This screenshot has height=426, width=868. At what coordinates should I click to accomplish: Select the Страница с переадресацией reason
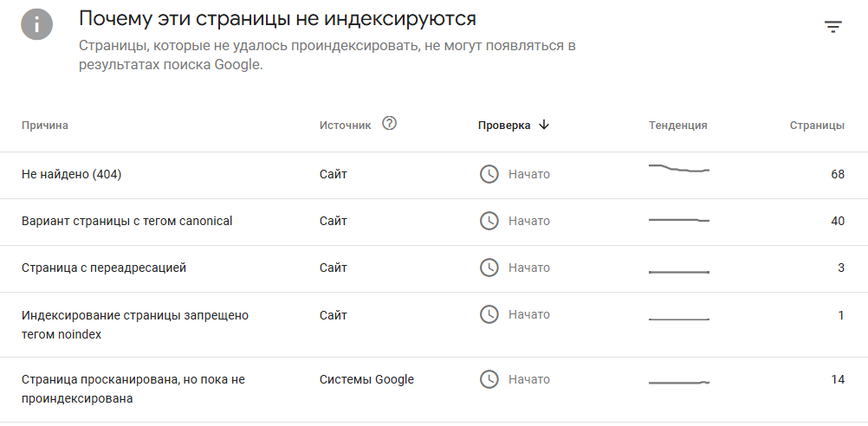[104, 268]
